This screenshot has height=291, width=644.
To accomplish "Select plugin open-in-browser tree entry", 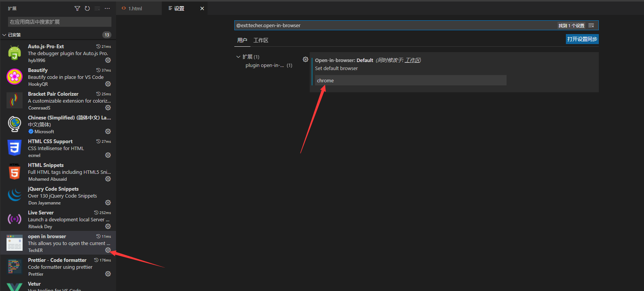I will coord(269,65).
